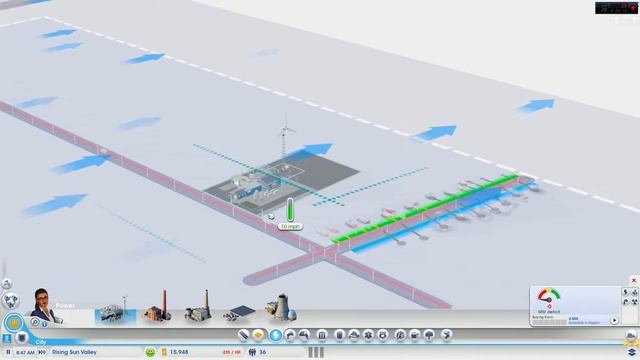The height and width of the screenshot is (360, 640).
Task: Open the Government buildings icon
Action: click(322, 336)
